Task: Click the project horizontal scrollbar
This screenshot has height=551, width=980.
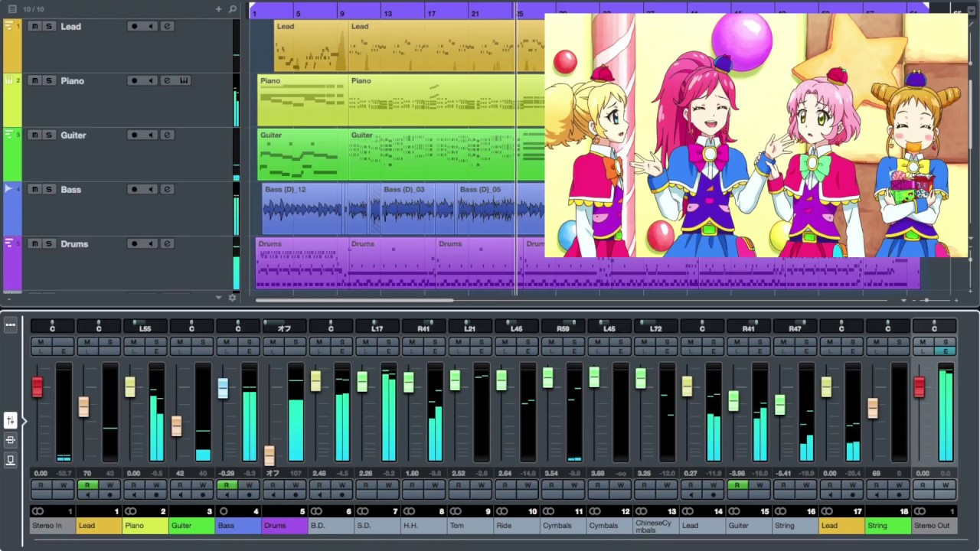Action: [354, 300]
